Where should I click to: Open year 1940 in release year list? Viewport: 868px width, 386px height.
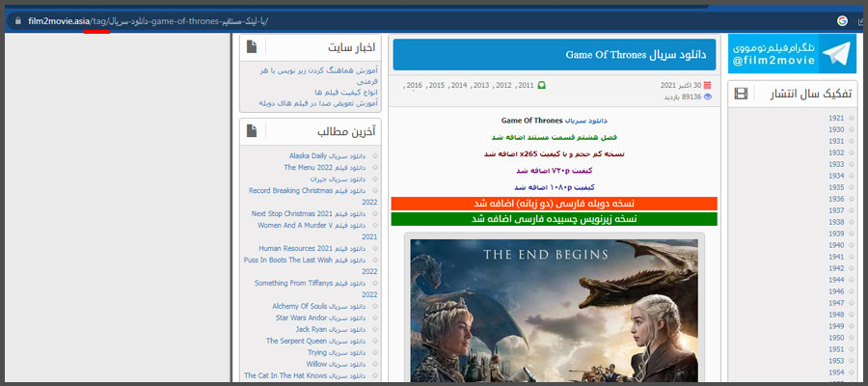tap(836, 245)
